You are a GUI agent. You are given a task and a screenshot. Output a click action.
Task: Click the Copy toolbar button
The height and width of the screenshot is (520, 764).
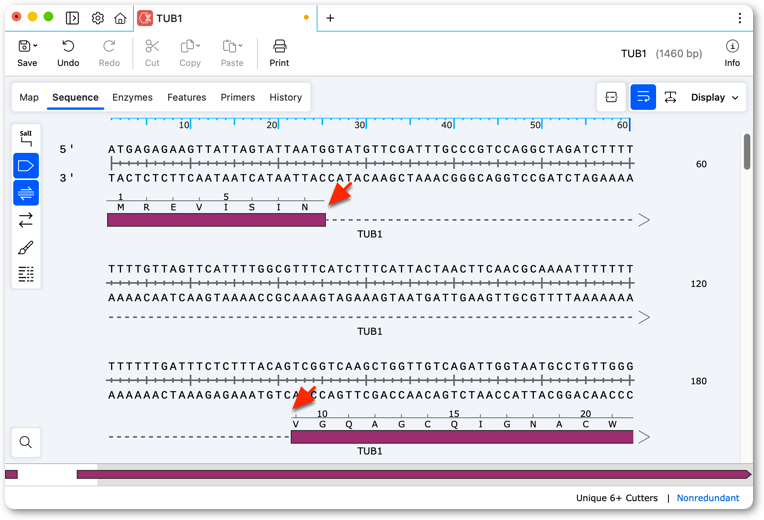click(190, 53)
